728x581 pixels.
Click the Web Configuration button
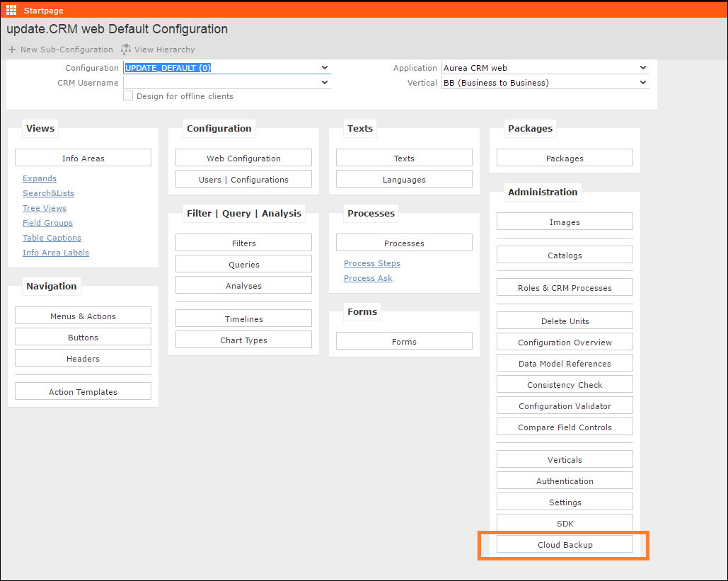pos(243,158)
